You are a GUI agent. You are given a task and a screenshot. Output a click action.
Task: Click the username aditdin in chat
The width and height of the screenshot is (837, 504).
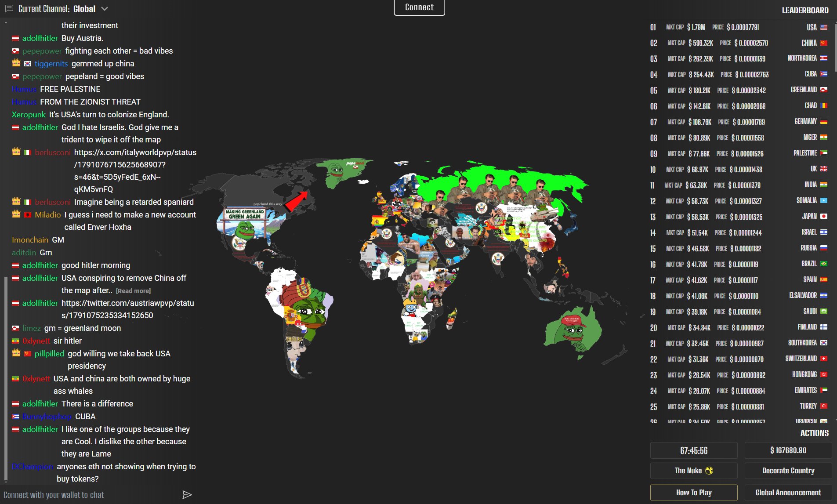click(x=24, y=253)
